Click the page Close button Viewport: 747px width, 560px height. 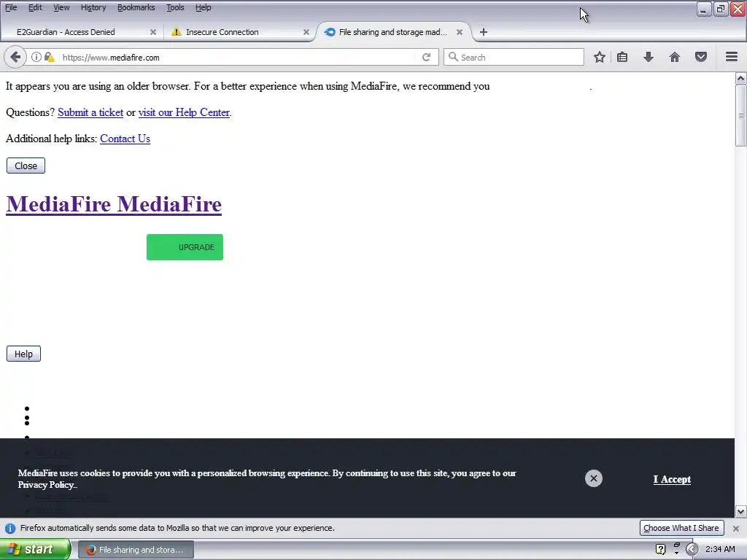point(26,166)
